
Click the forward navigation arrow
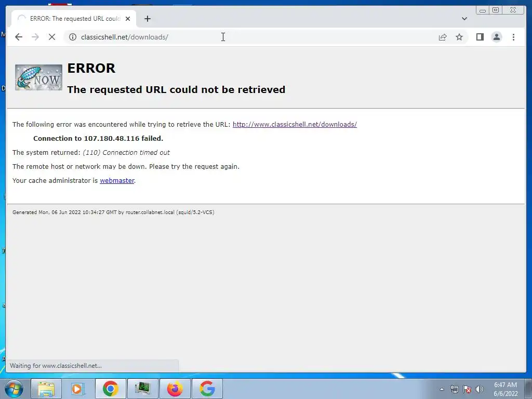tap(35, 37)
